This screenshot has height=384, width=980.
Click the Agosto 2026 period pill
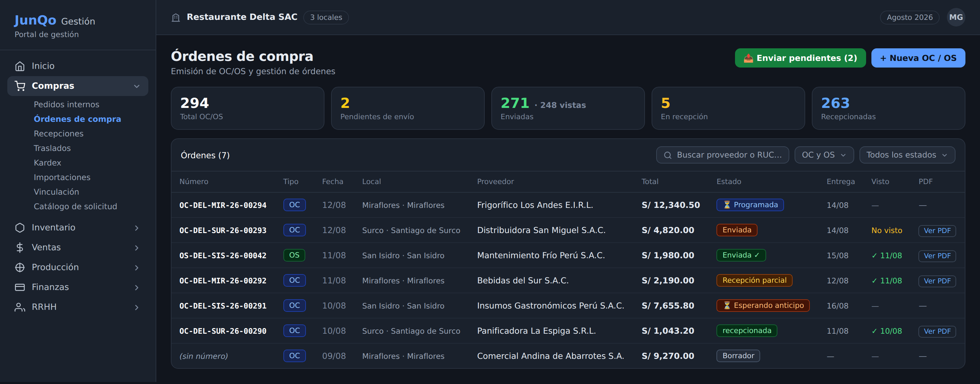click(909, 18)
